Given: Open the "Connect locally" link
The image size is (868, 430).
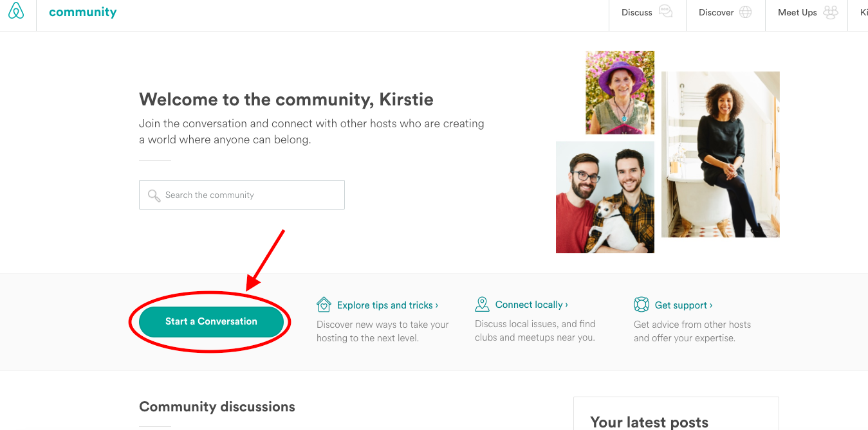Looking at the screenshot, I should 528,304.
